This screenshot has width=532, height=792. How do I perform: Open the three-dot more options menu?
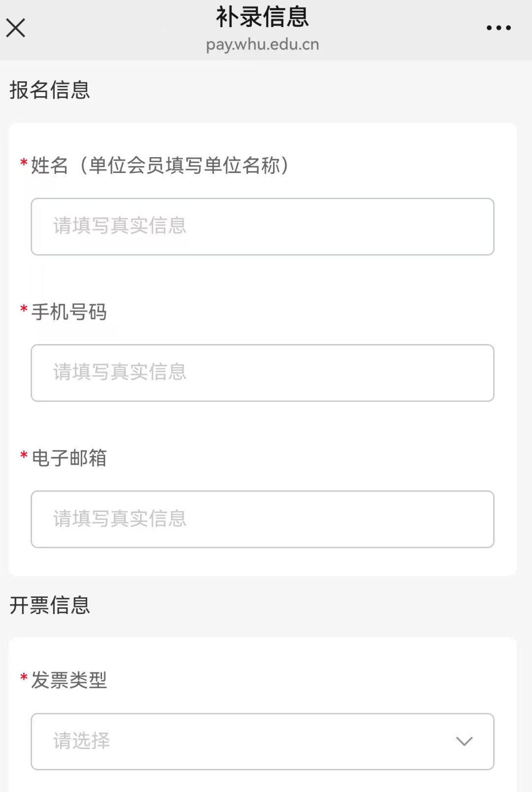tap(499, 28)
